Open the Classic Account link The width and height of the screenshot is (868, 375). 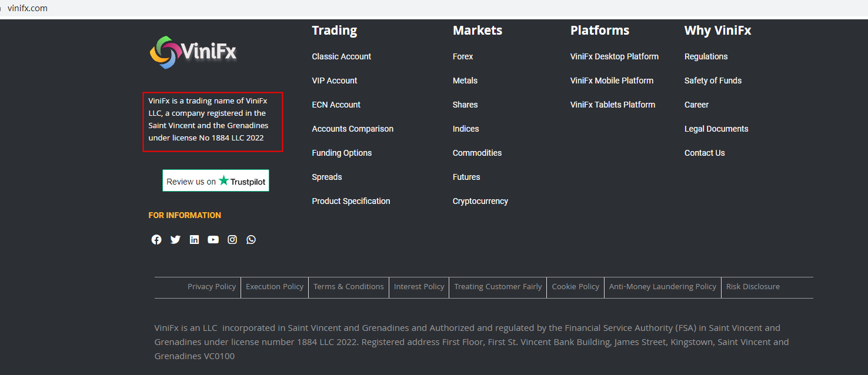point(342,56)
